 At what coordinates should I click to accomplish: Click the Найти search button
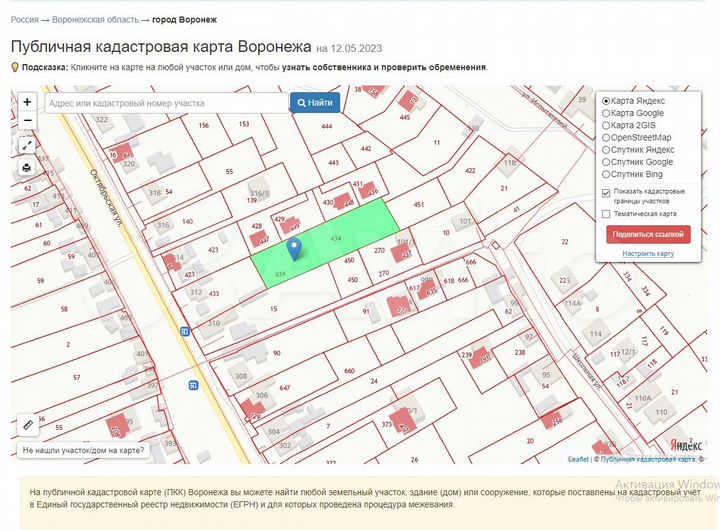click(x=315, y=103)
